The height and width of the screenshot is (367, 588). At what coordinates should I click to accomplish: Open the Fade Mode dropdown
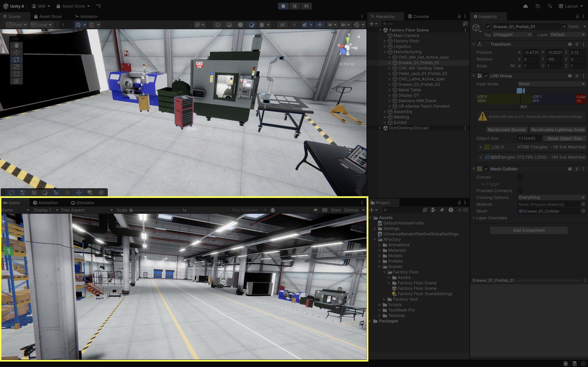(x=552, y=84)
